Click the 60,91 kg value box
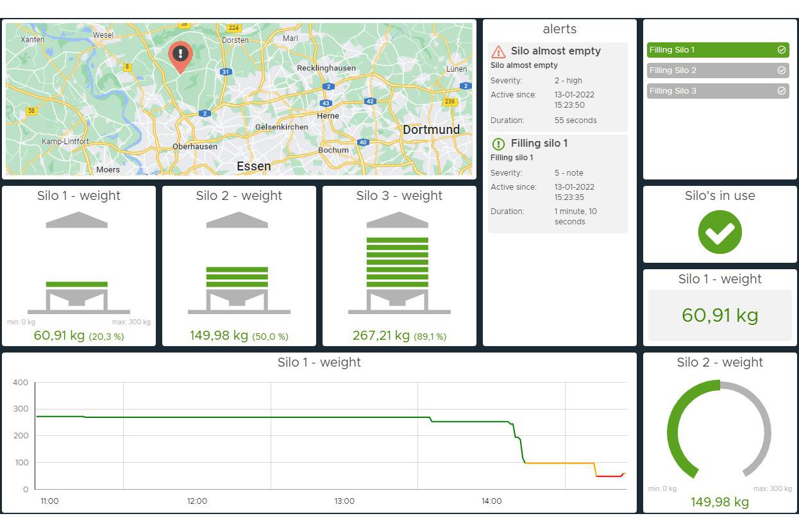Image resolution: width=799 pixels, height=532 pixels. tap(719, 315)
